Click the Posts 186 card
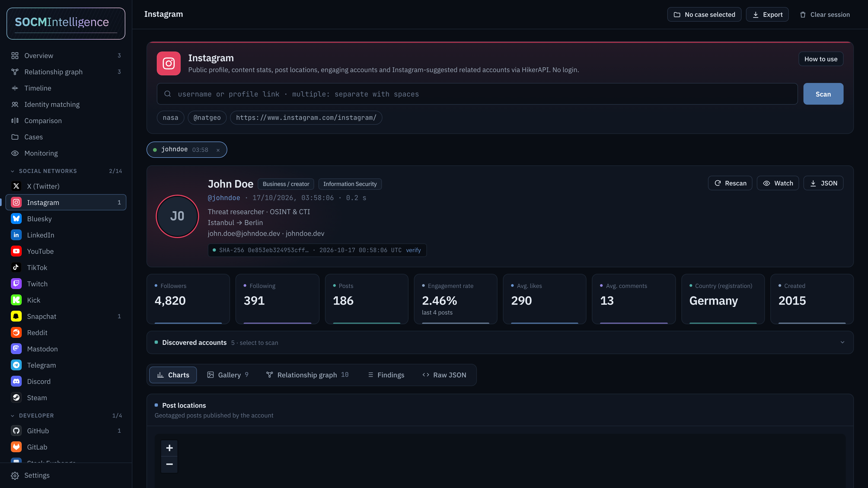 [x=366, y=299]
